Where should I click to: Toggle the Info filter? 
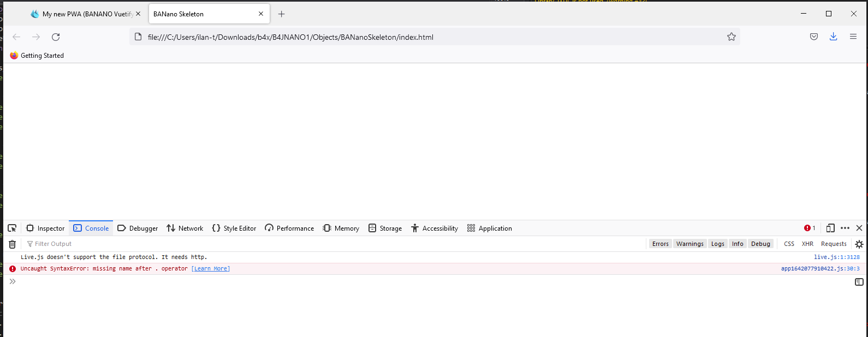click(x=738, y=244)
